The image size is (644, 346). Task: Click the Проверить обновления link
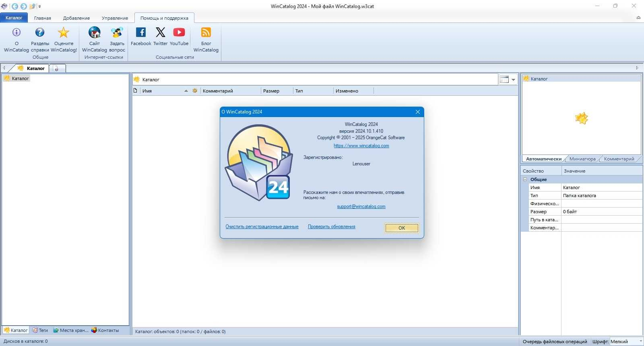332,227
